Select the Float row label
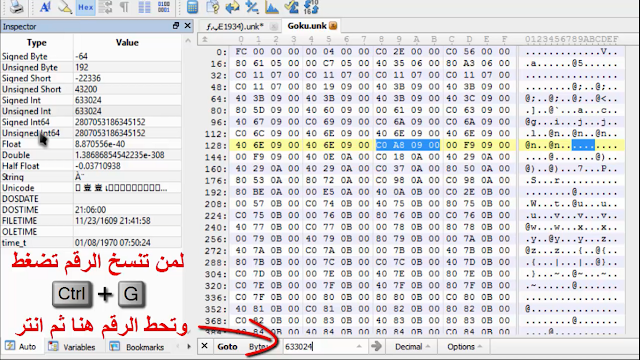Viewport: 640px width, 360px height. 11,144
